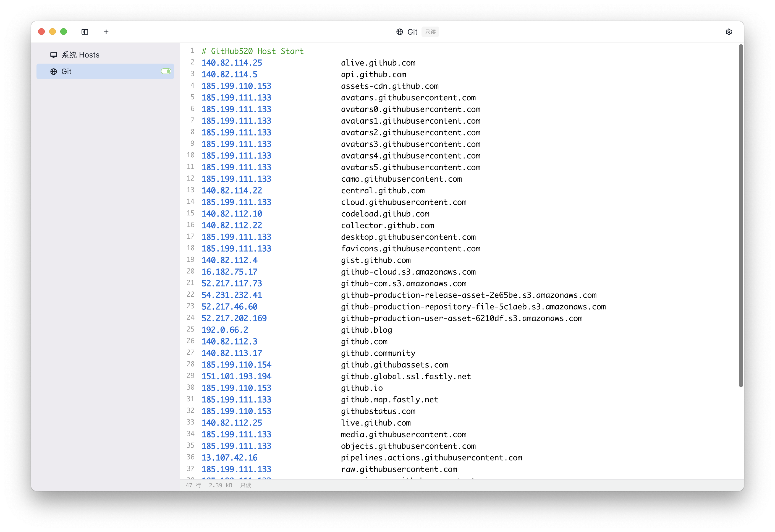Click the 只读 badge in the title bar
The width and height of the screenshot is (775, 532).
(430, 32)
